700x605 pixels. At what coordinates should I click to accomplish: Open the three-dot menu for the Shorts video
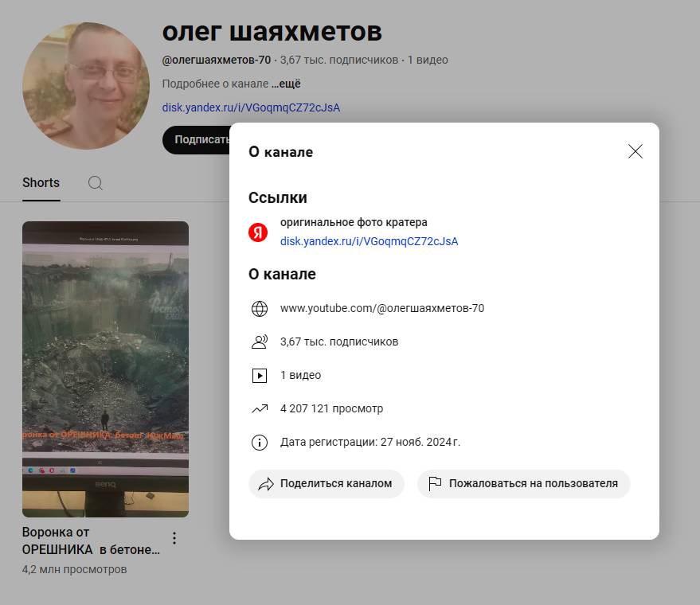point(174,538)
